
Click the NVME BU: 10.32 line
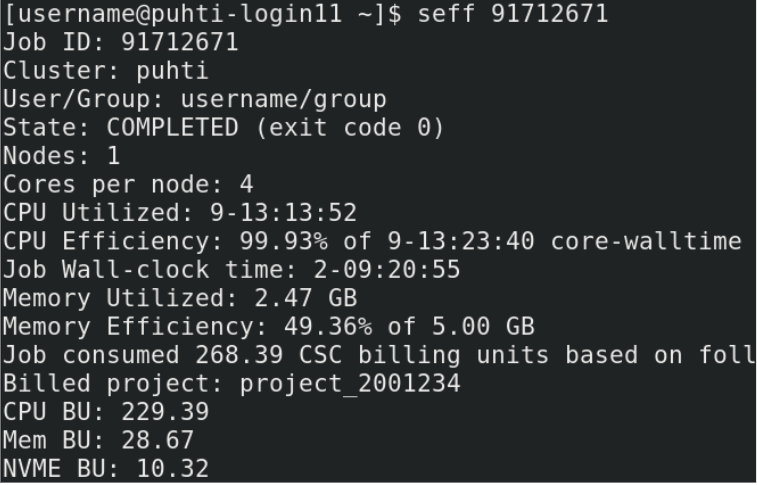click(x=106, y=468)
